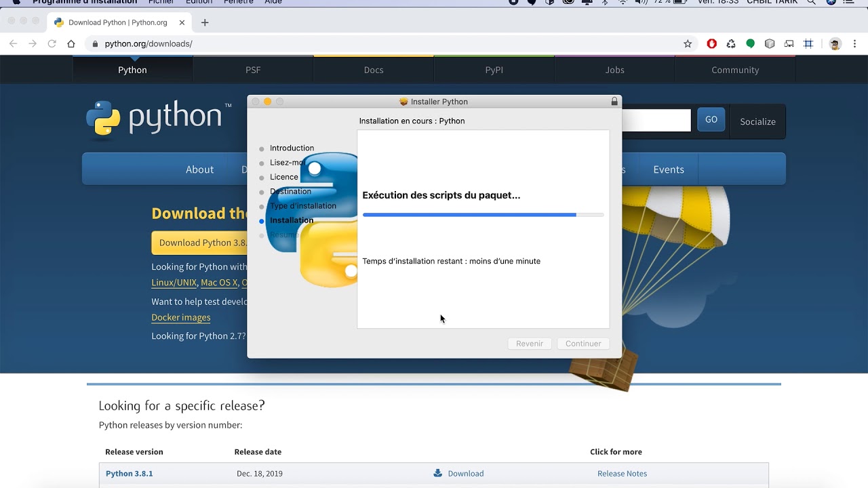868x488 pixels.
Task: Open the About navigation item
Action: [199, 169]
